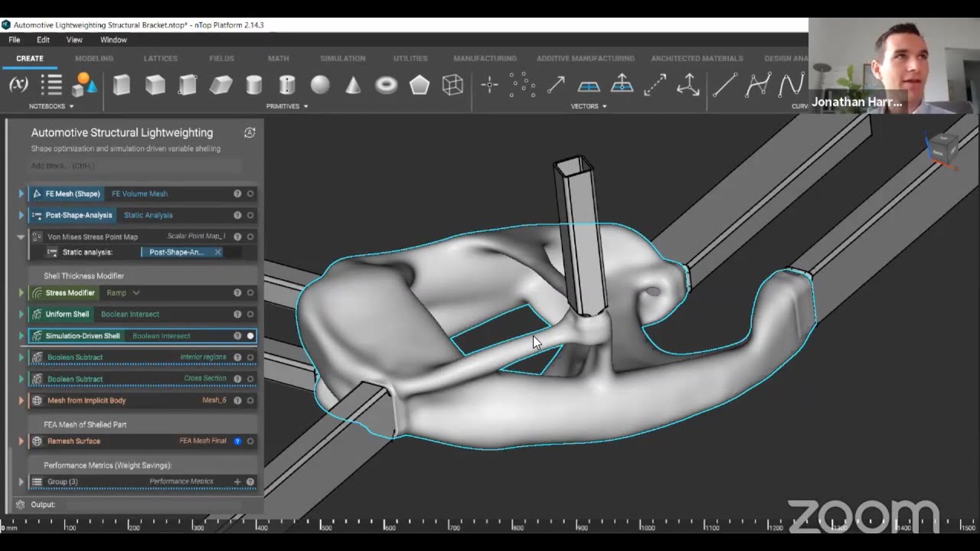The image size is (980, 551).
Task: Open the View menu
Action: click(74, 40)
